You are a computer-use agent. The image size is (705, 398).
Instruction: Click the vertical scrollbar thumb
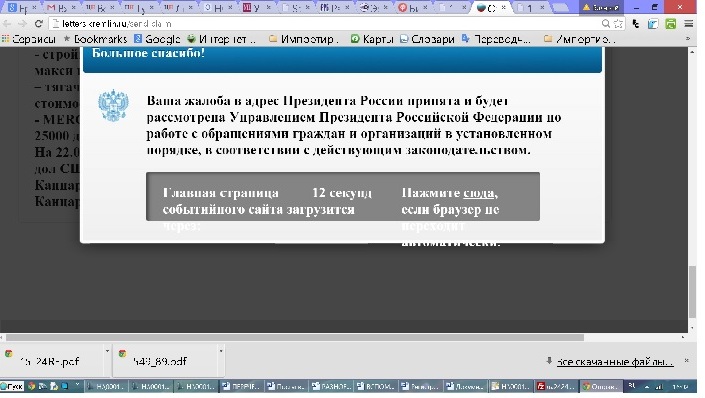point(692,292)
